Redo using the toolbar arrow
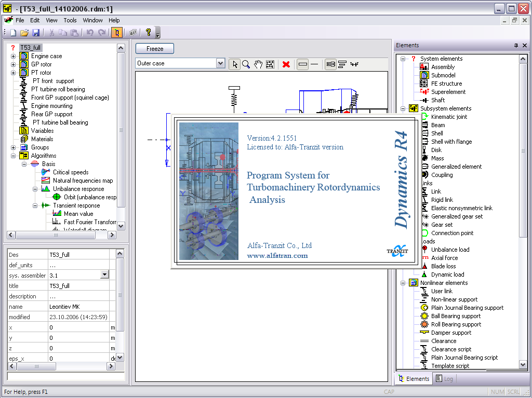532x398 pixels. [x=101, y=33]
